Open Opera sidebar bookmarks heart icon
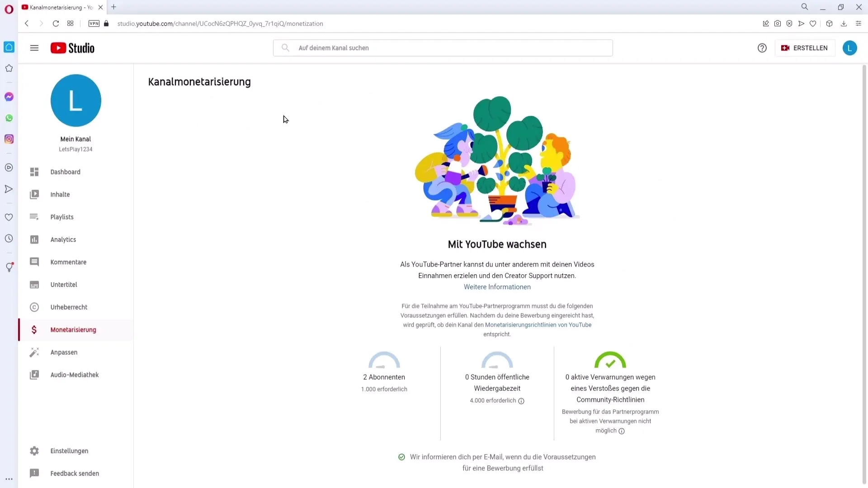 click(x=9, y=217)
